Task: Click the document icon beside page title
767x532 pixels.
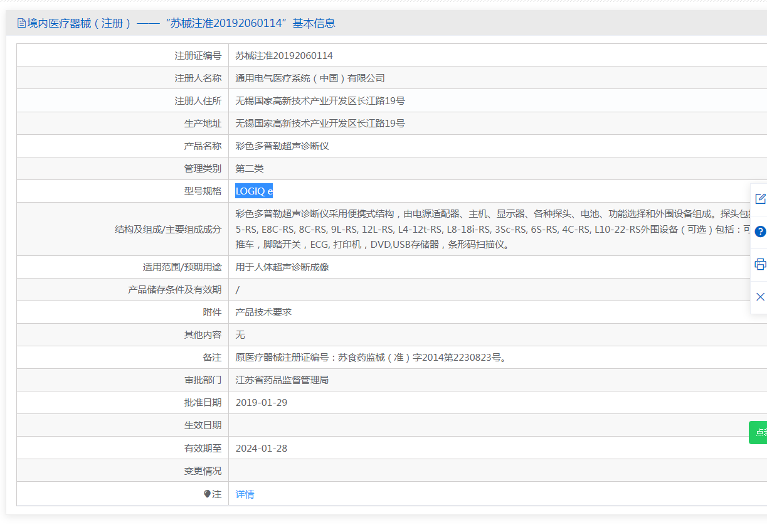Action: pyautogui.click(x=21, y=23)
